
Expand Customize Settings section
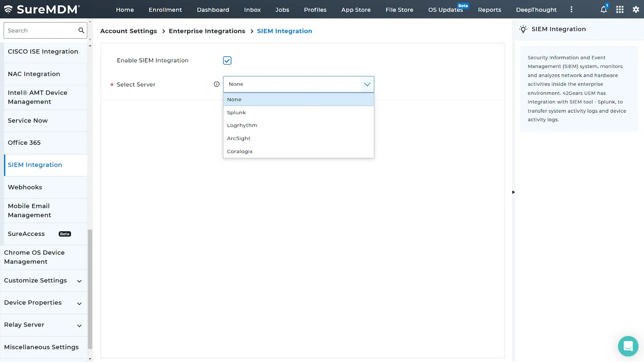pyautogui.click(x=43, y=280)
